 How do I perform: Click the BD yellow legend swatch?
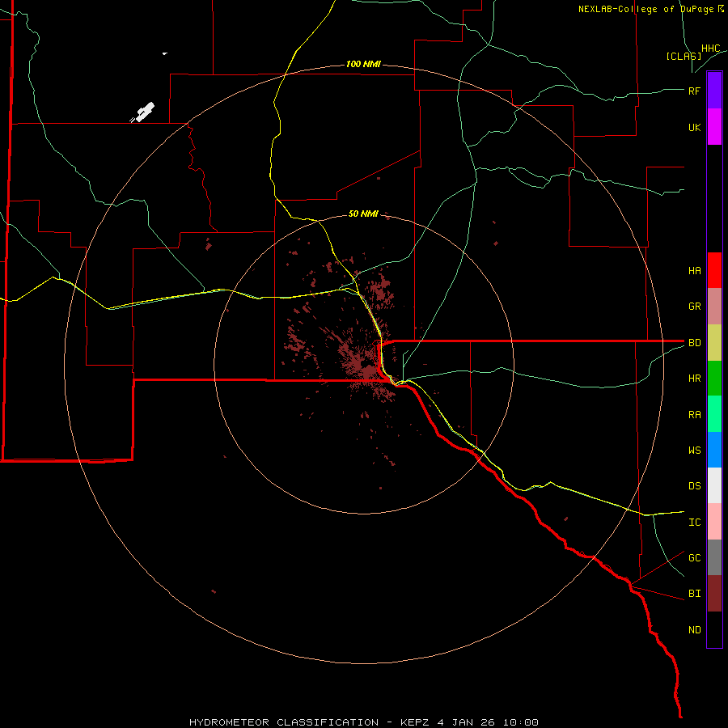pyautogui.click(x=714, y=343)
